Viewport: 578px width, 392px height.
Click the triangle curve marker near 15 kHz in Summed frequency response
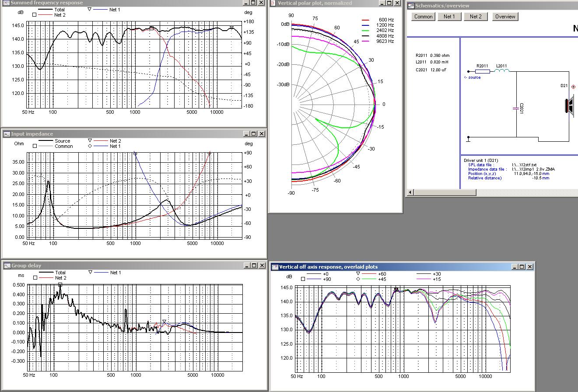231,28
